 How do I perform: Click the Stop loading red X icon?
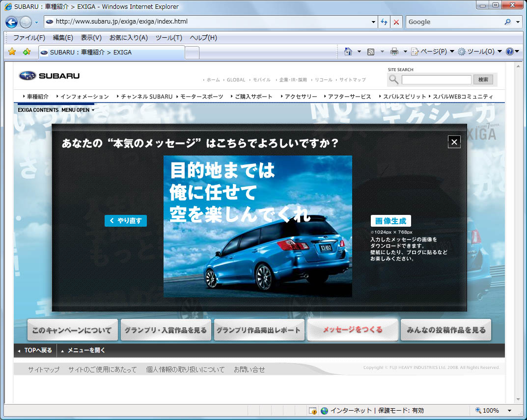pyautogui.click(x=396, y=22)
